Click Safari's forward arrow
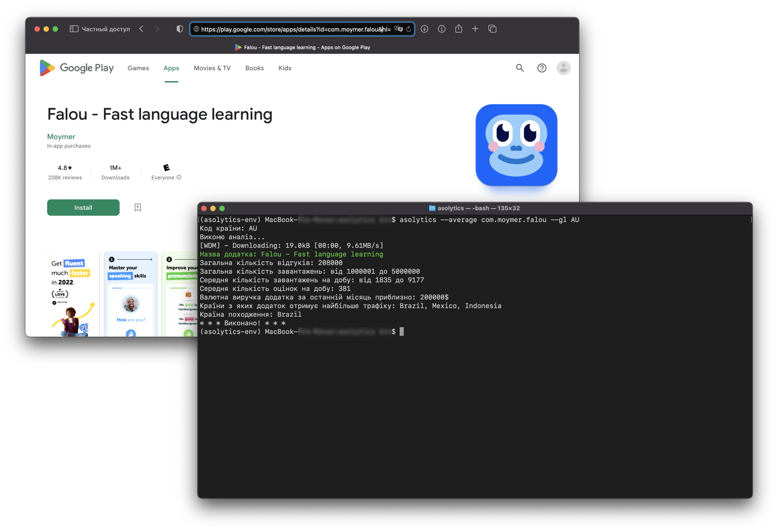778x532 pixels. [x=157, y=29]
